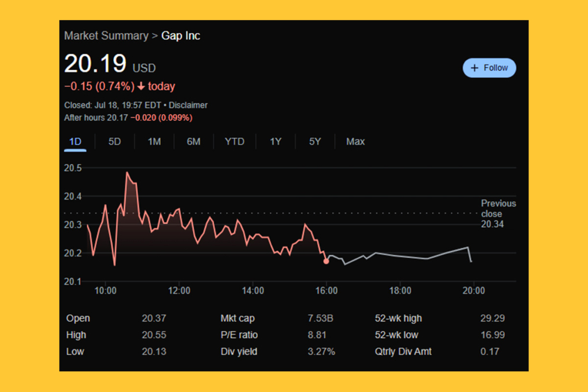
Task: Click the Gap Inc title text
Action: (181, 36)
